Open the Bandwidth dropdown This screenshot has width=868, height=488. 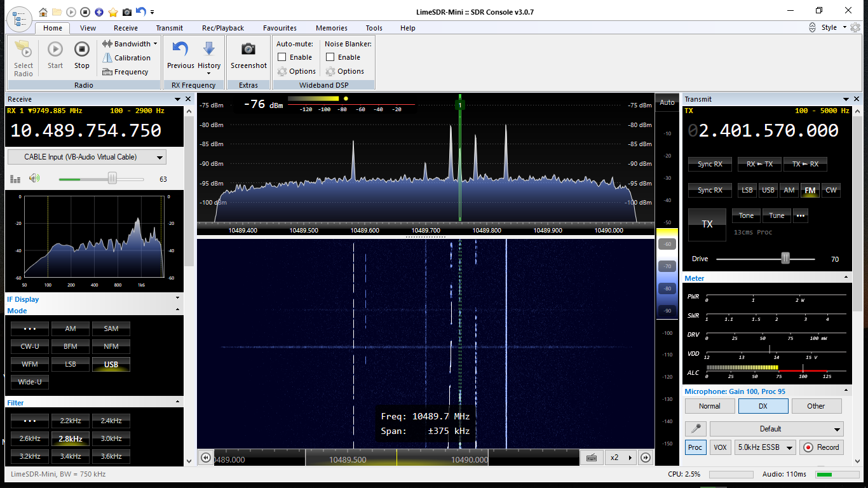(130, 44)
